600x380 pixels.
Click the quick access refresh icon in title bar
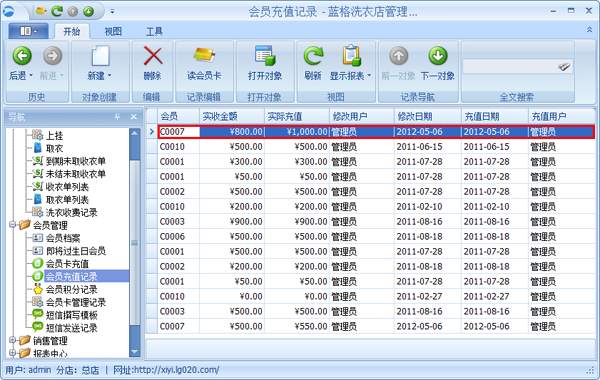(57, 11)
